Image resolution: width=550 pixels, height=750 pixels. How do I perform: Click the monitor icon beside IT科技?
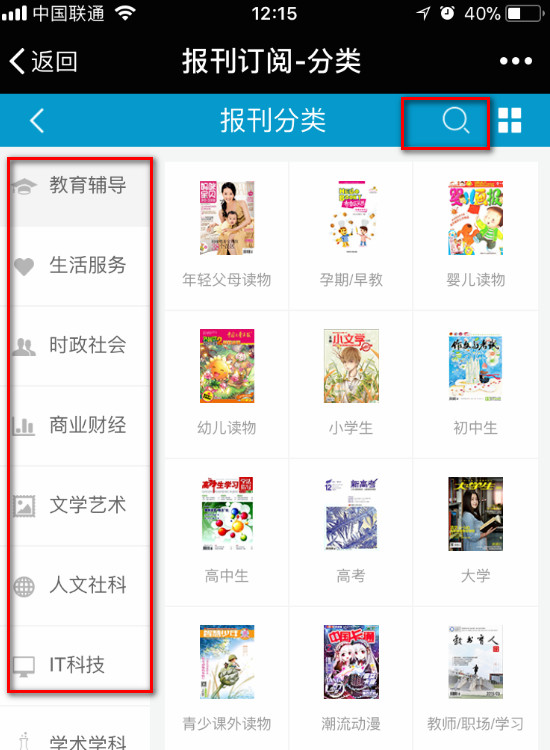point(24,666)
